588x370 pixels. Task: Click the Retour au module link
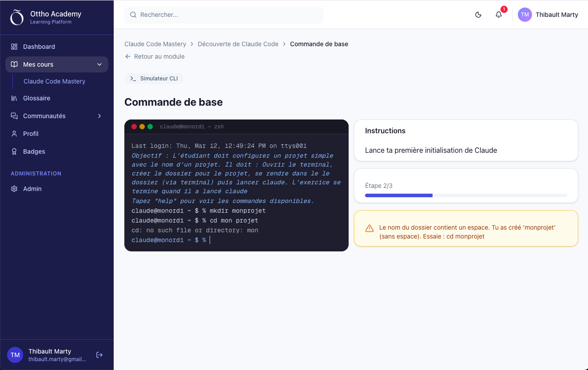[155, 56]
